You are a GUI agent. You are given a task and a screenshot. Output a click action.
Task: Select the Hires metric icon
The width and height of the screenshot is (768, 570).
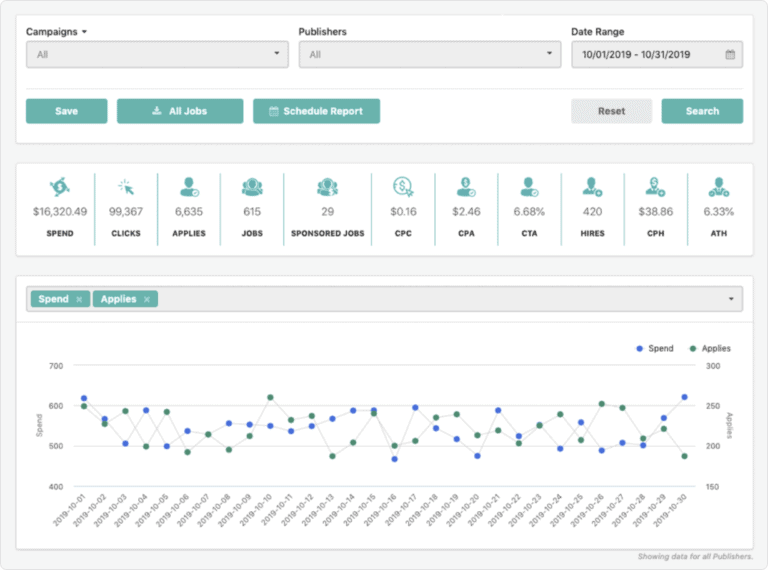tap(593, 186)
